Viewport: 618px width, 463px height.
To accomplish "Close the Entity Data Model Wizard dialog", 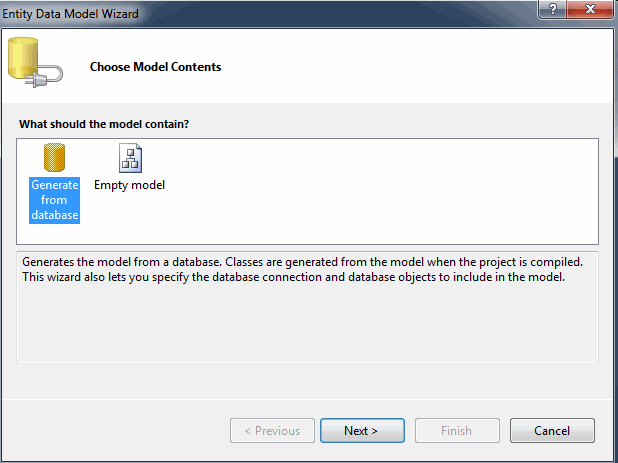I will (x=590, y=9).
